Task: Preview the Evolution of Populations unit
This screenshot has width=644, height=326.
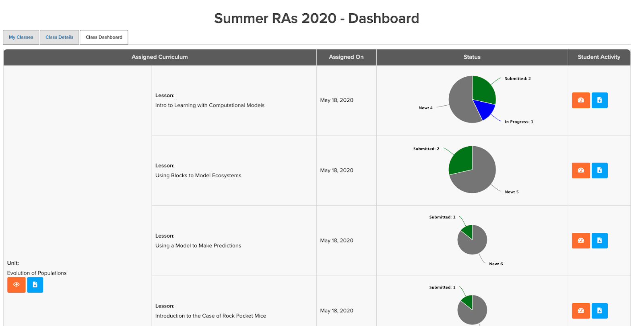Action: coord(17,285)
